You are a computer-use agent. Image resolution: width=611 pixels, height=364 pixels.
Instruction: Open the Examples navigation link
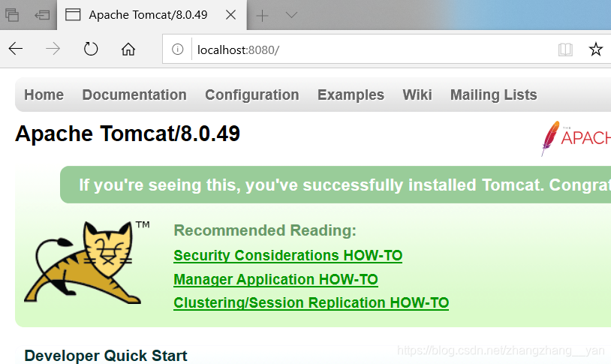(x=351, y=95)
